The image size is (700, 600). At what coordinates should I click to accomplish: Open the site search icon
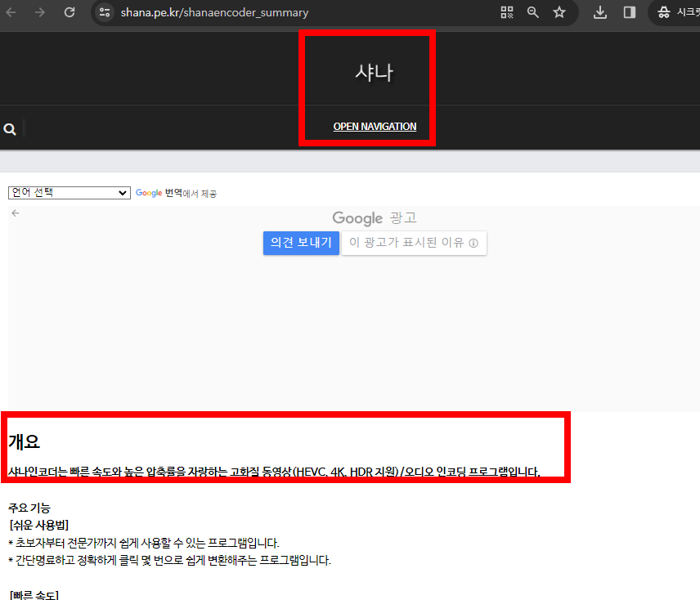pos(11,128)
